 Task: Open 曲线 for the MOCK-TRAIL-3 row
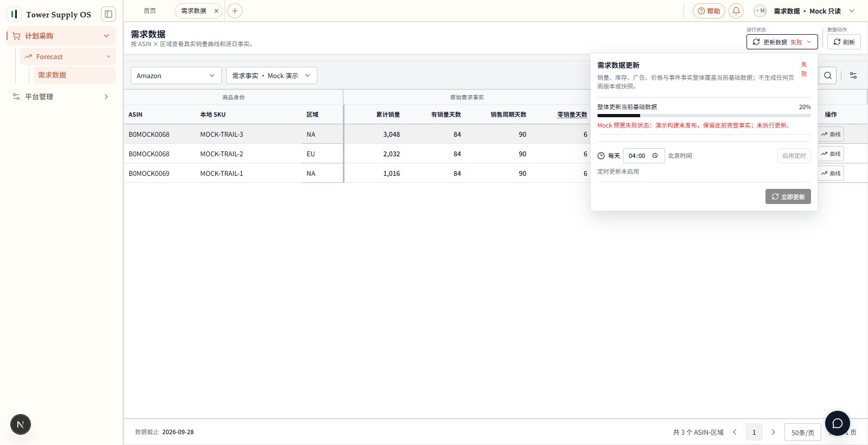[831, 134]
